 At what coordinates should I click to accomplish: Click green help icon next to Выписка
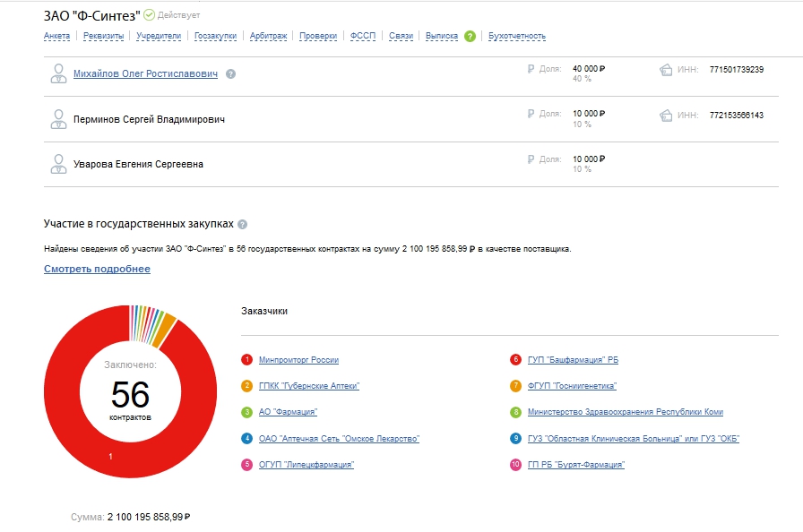pos(471,37)
